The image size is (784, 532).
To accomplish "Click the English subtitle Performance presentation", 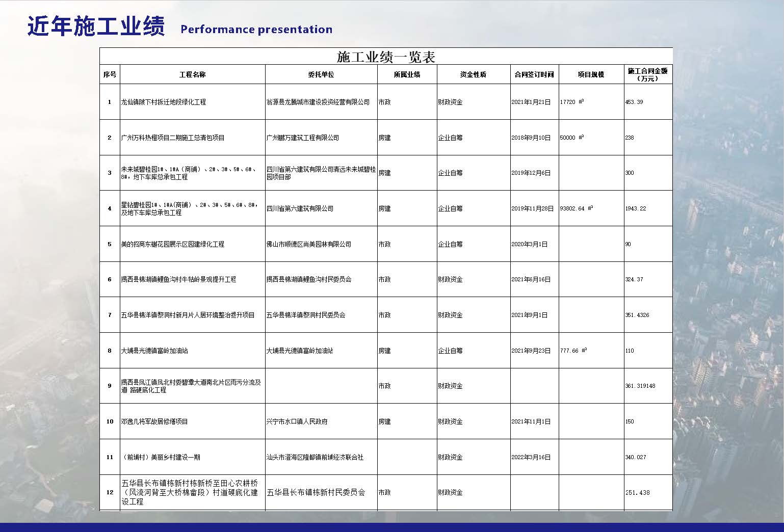I will point(256,30).
